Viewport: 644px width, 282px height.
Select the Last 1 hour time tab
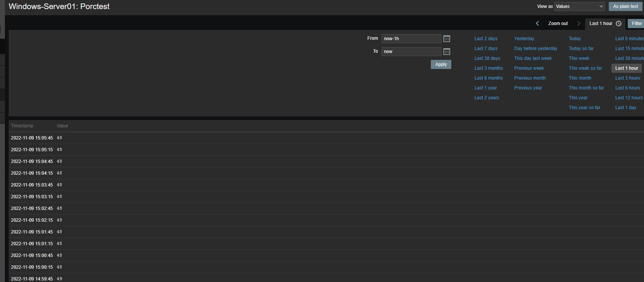(605, 23)
